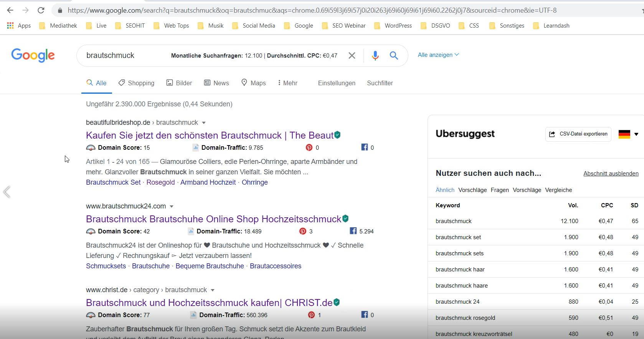Viewport: 644px width, 339px height.
Task: Open the German flag country dropdown
Action: [x=628, y=134]
